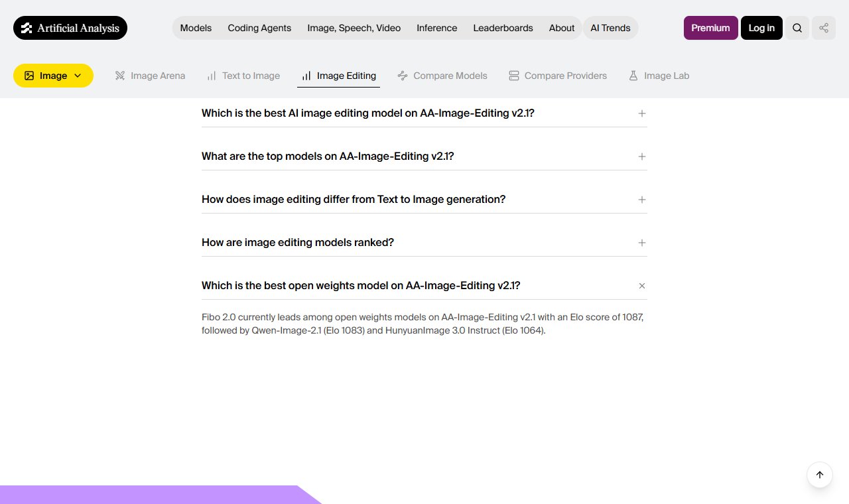Screen dimensions: 849x504
Task: Collapse the best open weights model answer
Action: tap(424, 286)
